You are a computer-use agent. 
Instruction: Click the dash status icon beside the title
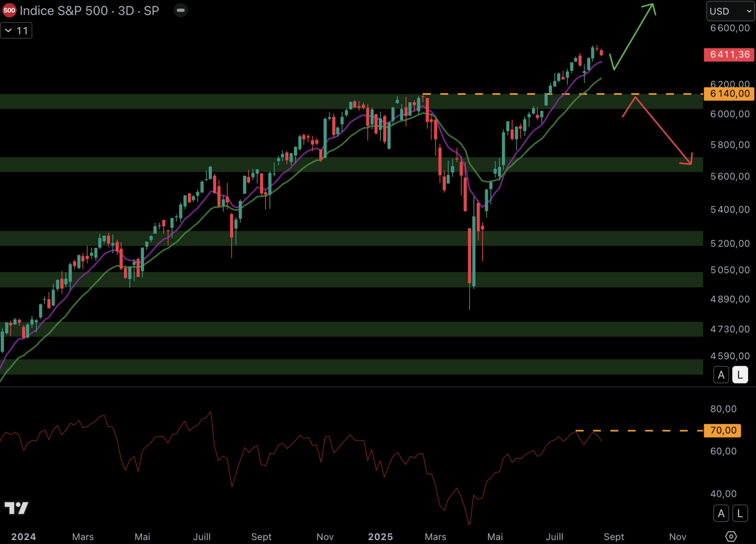tap(181, 10)
